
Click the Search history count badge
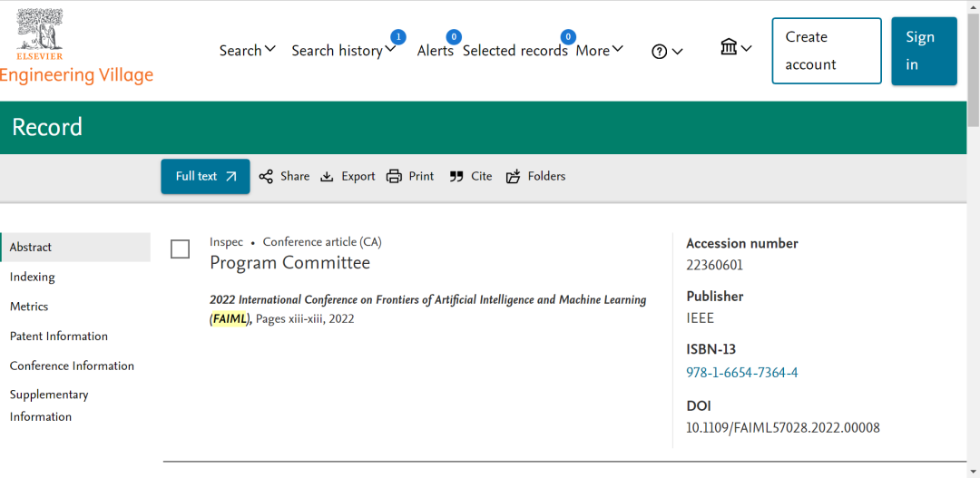coord(398,36)
